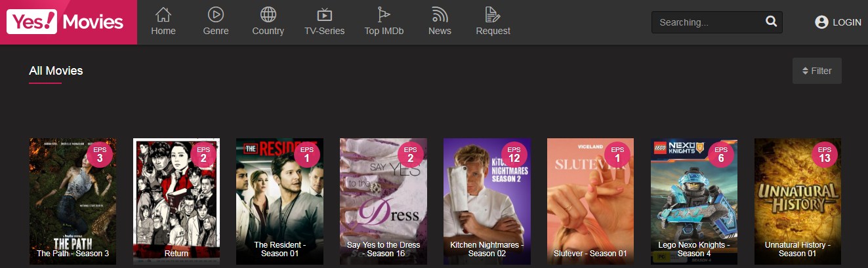The width and height of the screenshot is (868, 268).
Task: Open The Path - Season 3 poster
Action: (73, 201)
